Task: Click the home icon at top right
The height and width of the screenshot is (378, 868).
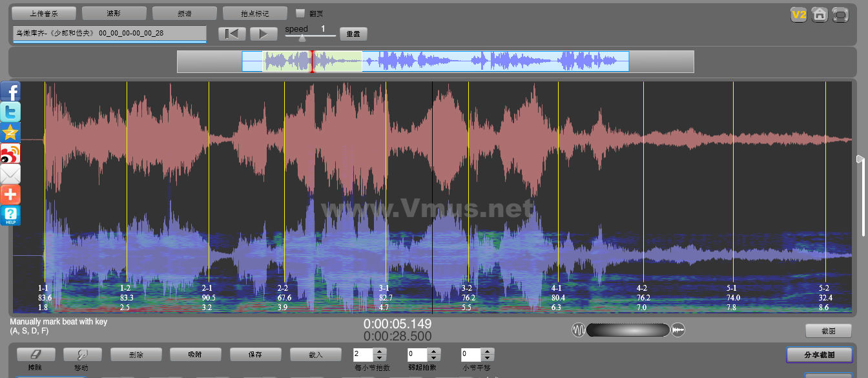Action: click(820, 14)
